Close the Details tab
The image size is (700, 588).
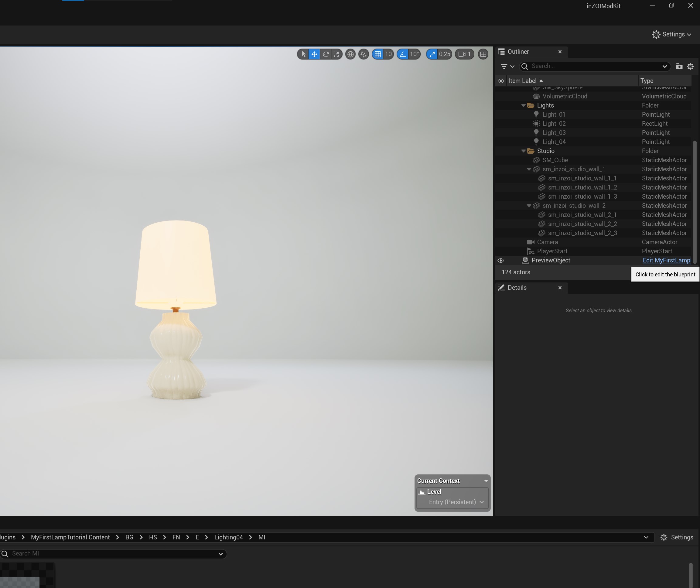point(560,288)
